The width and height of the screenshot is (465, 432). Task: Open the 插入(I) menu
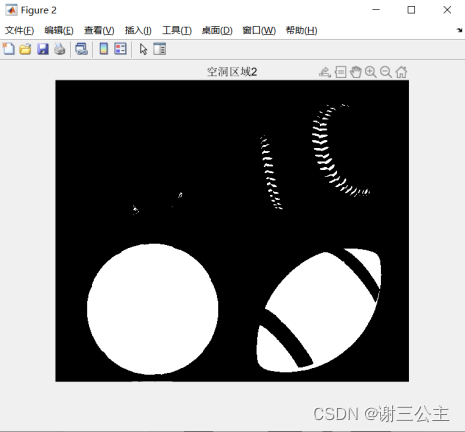click(x=138, y=31)
